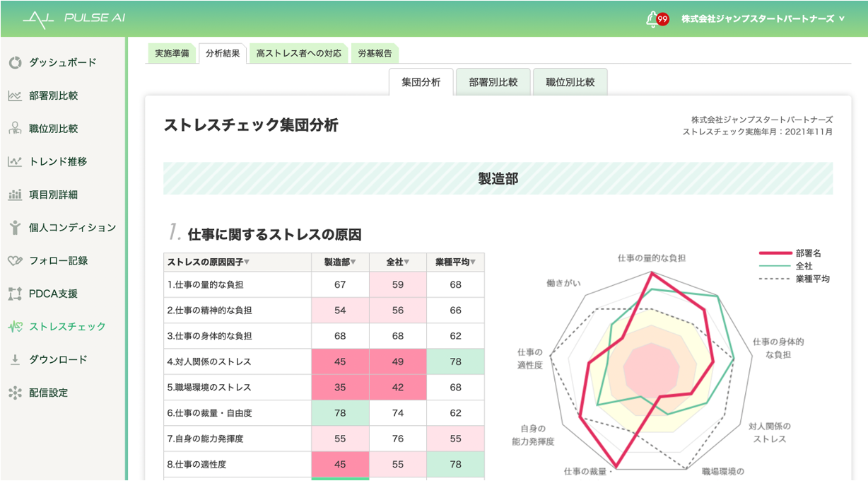Click the download arrow icon in sidebar
The width and height of the screenshot is (868, 481).
point(15,359)
